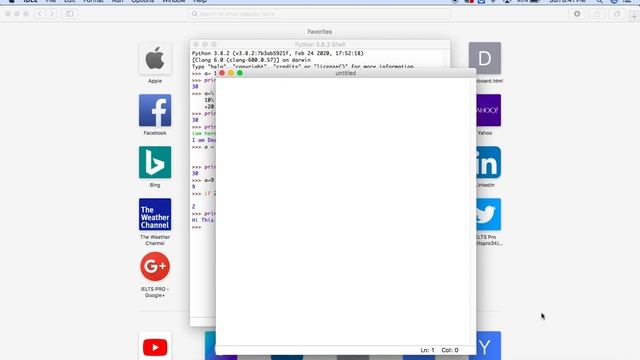Click the last >>> prompt in Shell
The width and height of the screenshot is (640, 360).
pos(196,227)
